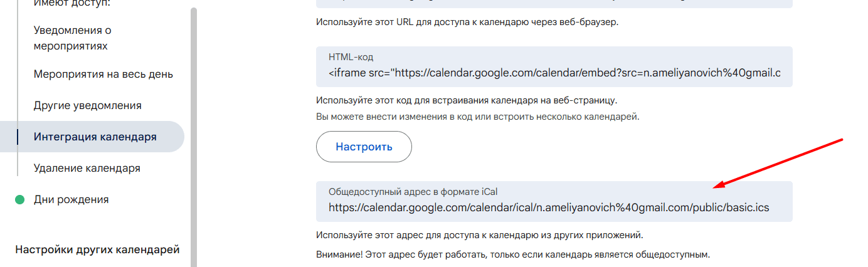Select the "Дни рождения" calendar entry

coord(71,199)
